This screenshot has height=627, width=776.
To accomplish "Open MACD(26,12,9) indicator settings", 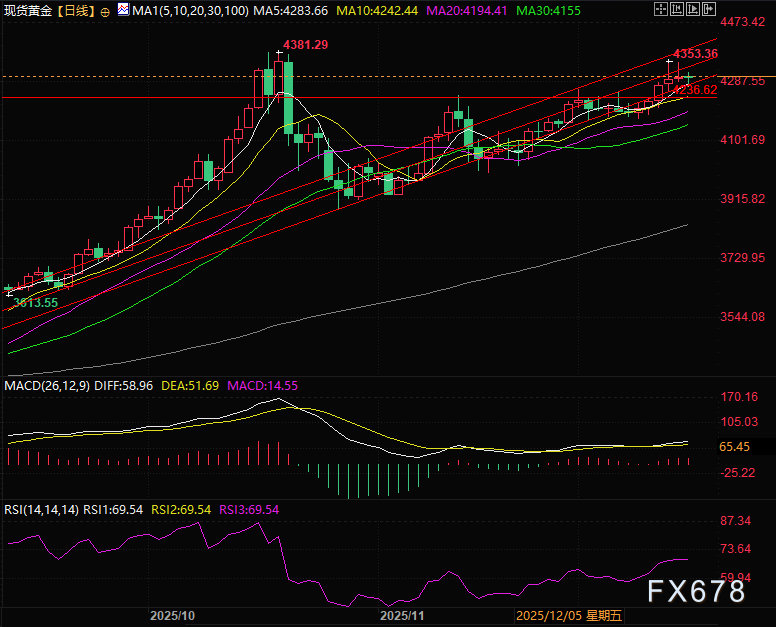I will coord(44,385).
